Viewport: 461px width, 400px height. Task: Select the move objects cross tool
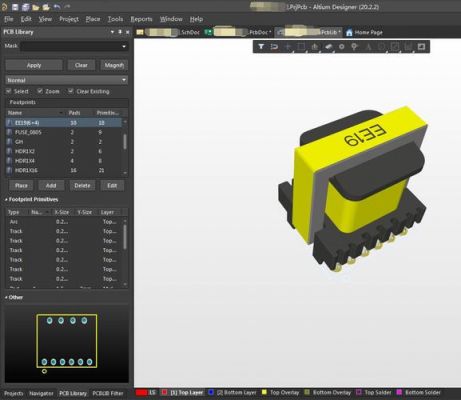click(x=288, y=47)
